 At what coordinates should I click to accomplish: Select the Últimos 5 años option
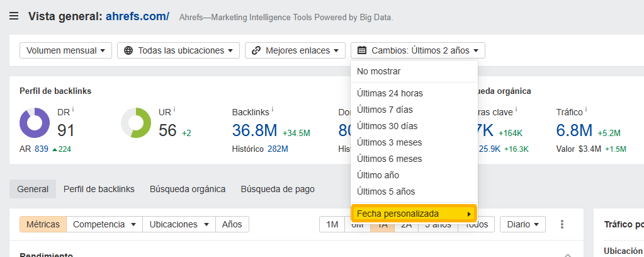414,191
